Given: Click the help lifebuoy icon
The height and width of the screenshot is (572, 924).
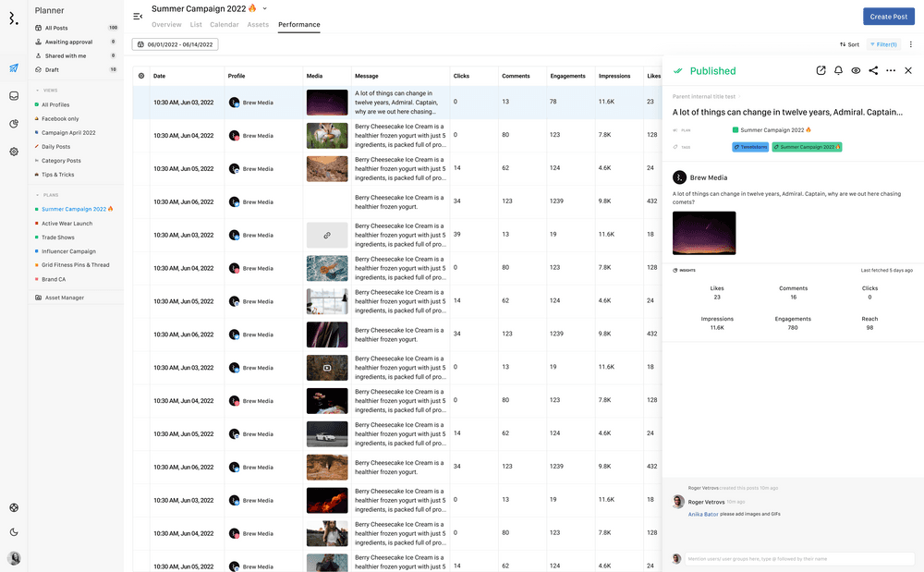Looking at the screenshot, I should pos(14,507).
